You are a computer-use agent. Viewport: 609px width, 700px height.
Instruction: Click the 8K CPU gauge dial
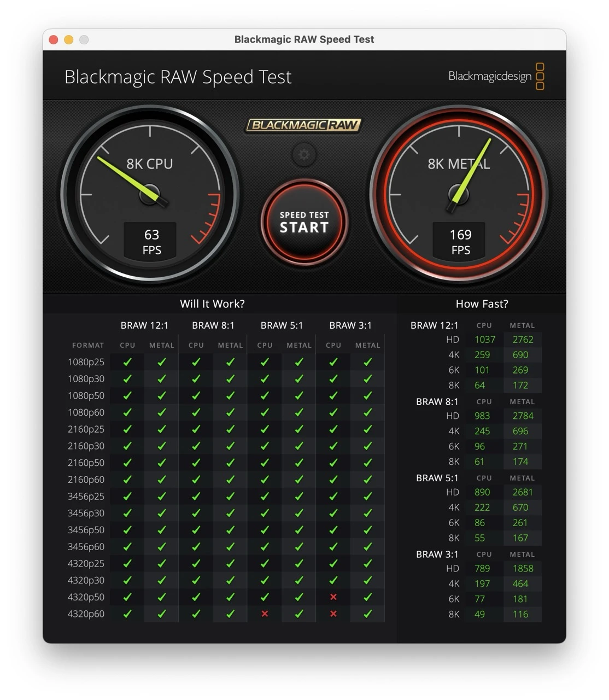[x=150, y=194]
